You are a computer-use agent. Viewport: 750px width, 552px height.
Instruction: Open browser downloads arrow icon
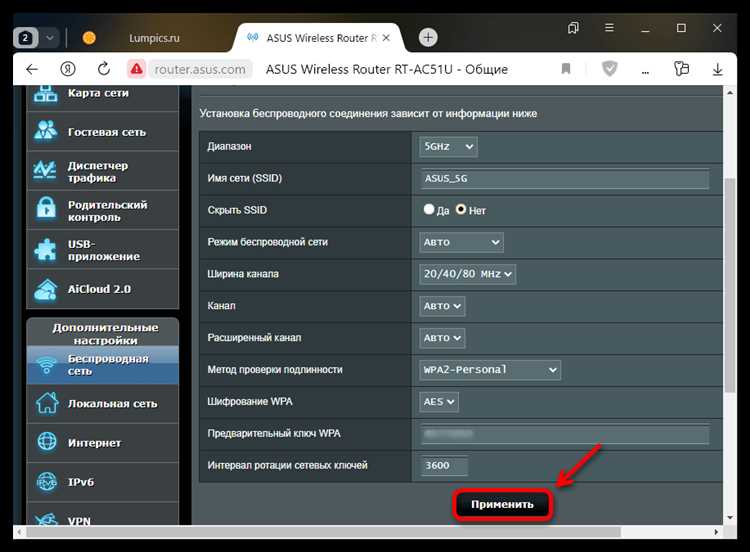[717, 69]
